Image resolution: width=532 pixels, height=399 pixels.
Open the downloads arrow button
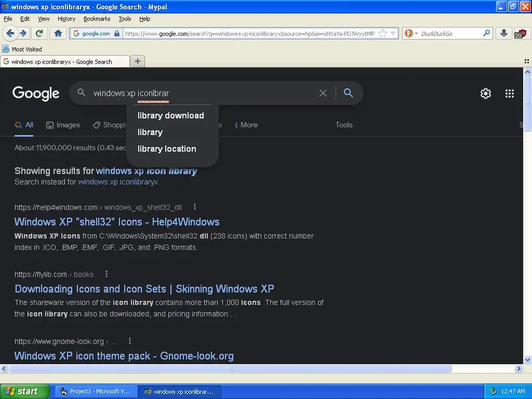pos(503,33)
